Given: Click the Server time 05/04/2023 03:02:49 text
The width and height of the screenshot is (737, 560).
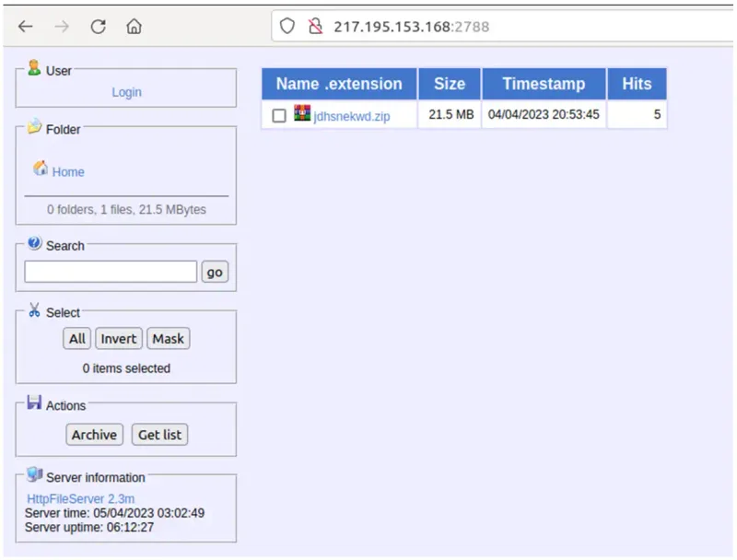Looking at the screenshot, I should 114,513.
